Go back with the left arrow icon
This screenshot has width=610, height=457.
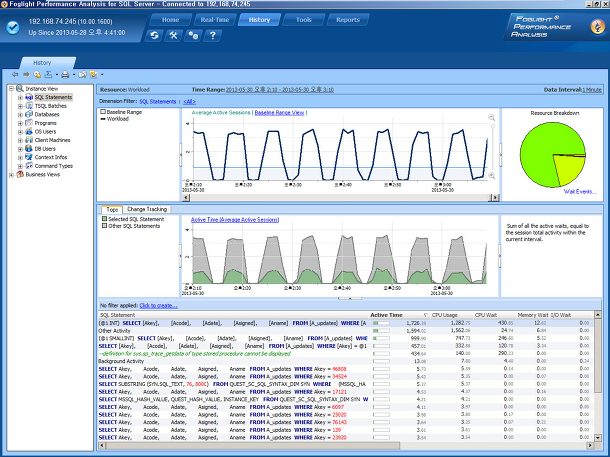(x=15, y=74)
